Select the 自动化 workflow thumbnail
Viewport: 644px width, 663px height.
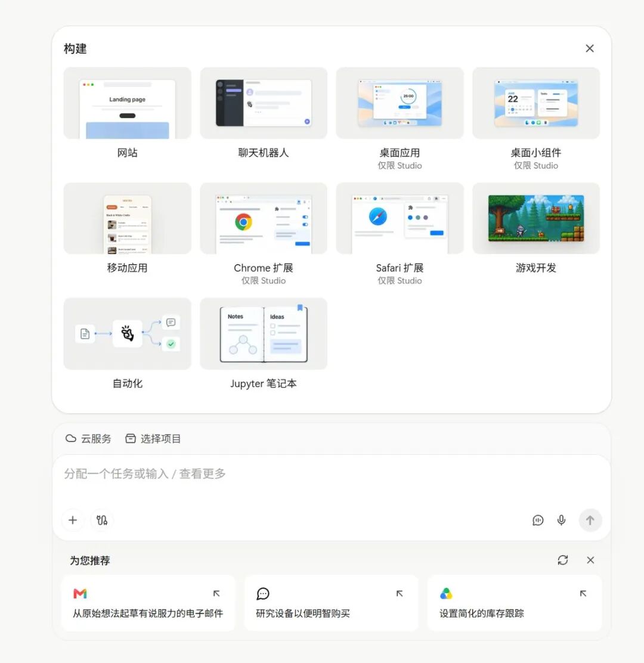pyautogui.click(x=127, y=334)
